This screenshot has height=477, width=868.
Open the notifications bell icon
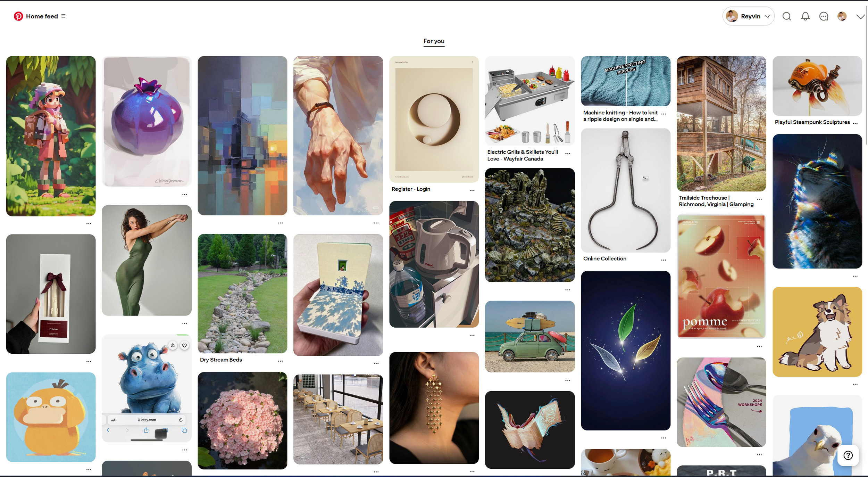click(805, 16)
